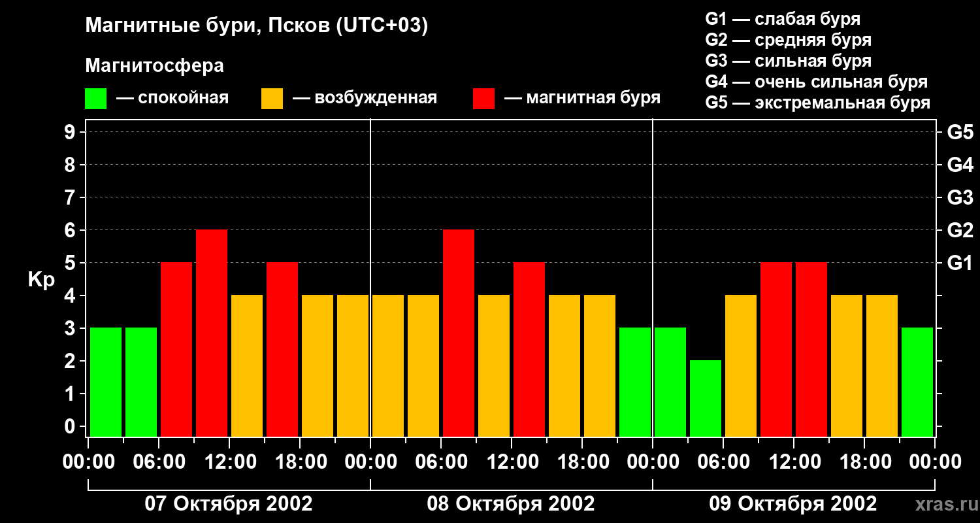Click the '18:00' time label above 08 Октября

click(x=582, y=462)
